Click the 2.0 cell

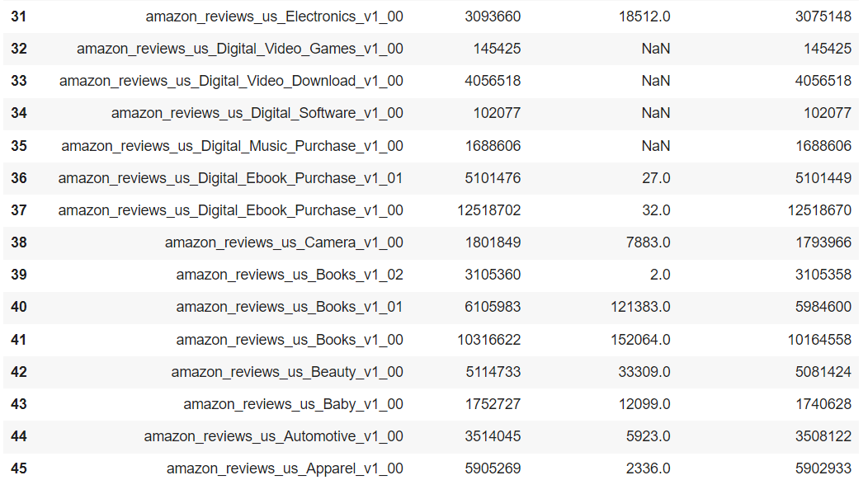click(x=660, y=275)
